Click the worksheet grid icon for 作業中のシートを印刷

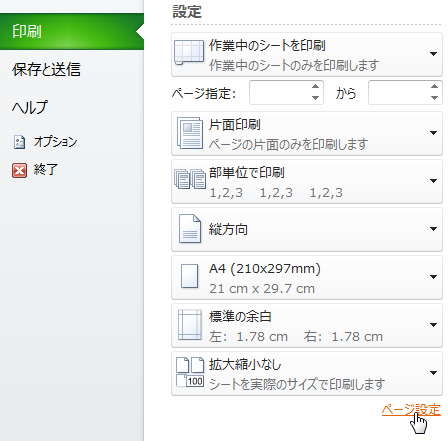[189, 53]
